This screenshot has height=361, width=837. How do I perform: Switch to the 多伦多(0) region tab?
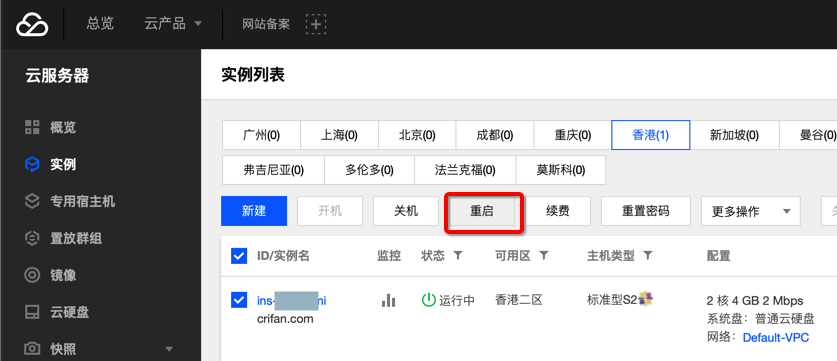tap(369, 170)
